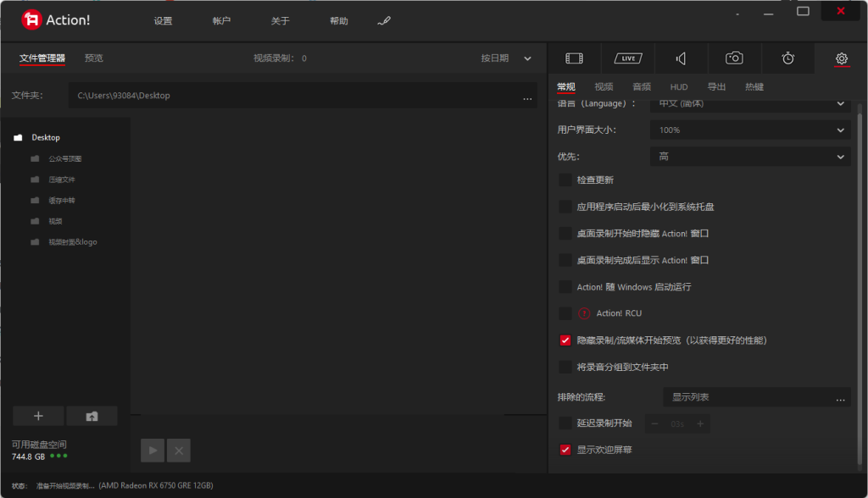
Task: Click the pen icon beside 帮助 menu
Action: coord(384,21)
